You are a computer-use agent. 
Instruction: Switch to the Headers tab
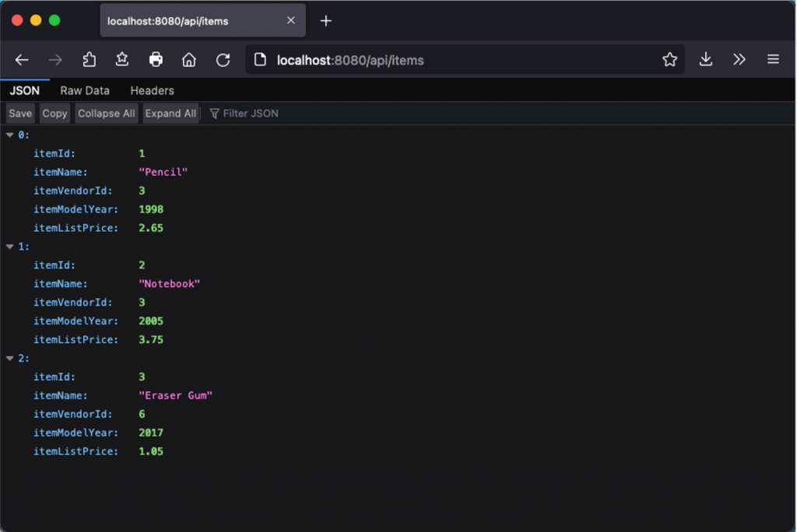point(152,90)
